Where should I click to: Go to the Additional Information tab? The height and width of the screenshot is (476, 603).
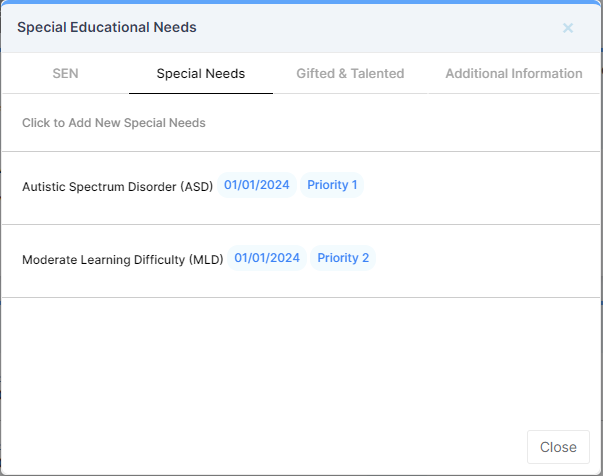click(514, 73)
